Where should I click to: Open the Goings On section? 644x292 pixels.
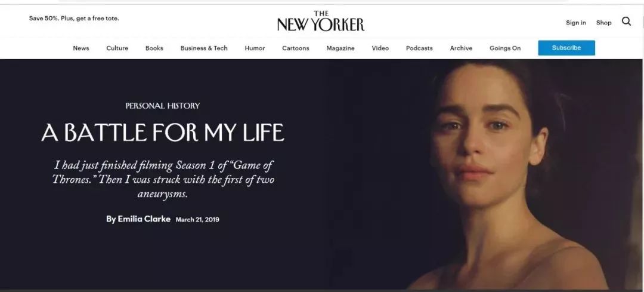click(505, 48)
